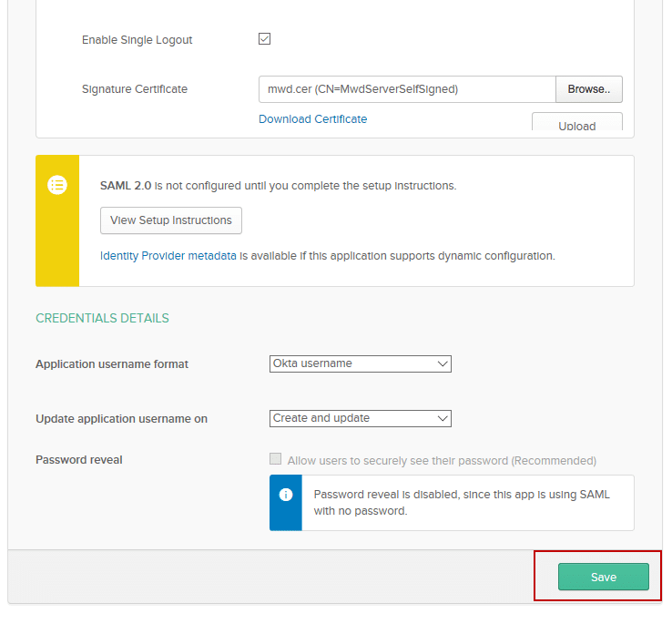Uncheck the Enable Single Logout checkbox
672x624 pixels.
[265, 39]
